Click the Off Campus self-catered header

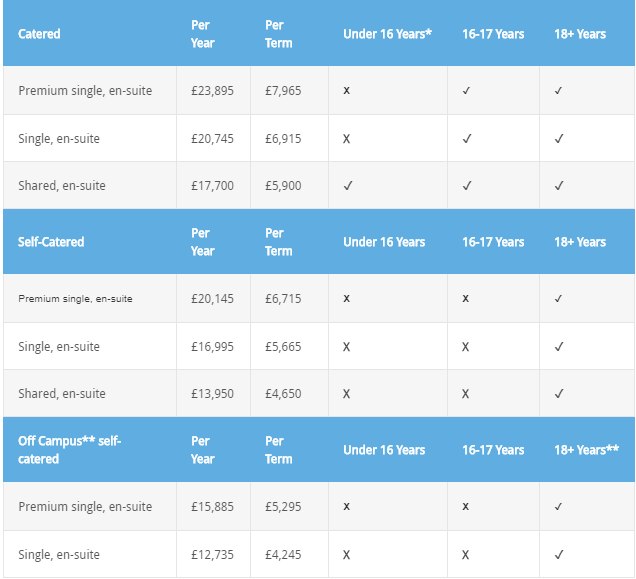[x=69, y=450]
